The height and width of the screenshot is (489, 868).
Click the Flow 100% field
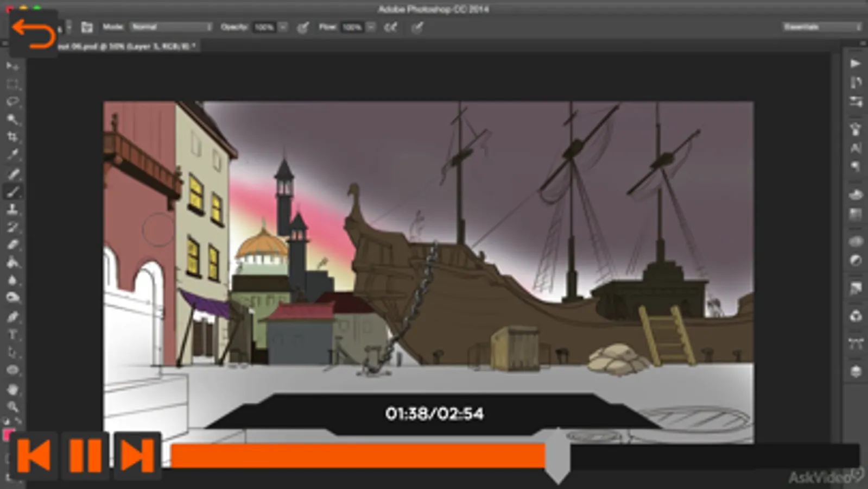point(353,27)
